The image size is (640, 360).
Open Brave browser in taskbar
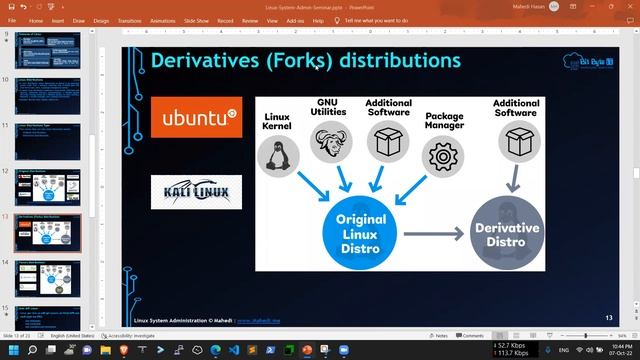click(x=124, y=350)
